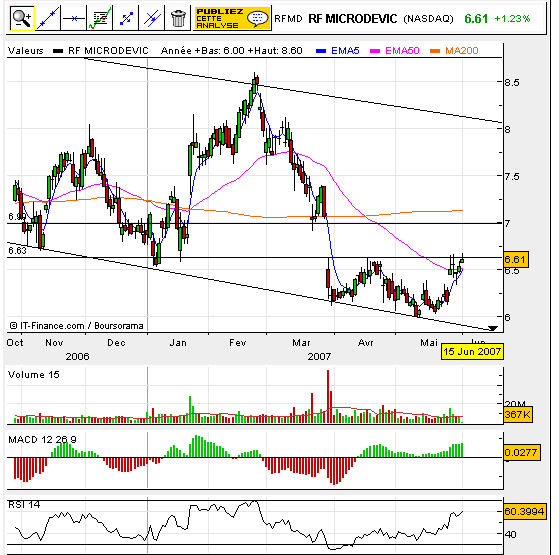Click the 6.63 horizontal line label
Viewport: 559px width, 555px height.
(x=17, y=251)
